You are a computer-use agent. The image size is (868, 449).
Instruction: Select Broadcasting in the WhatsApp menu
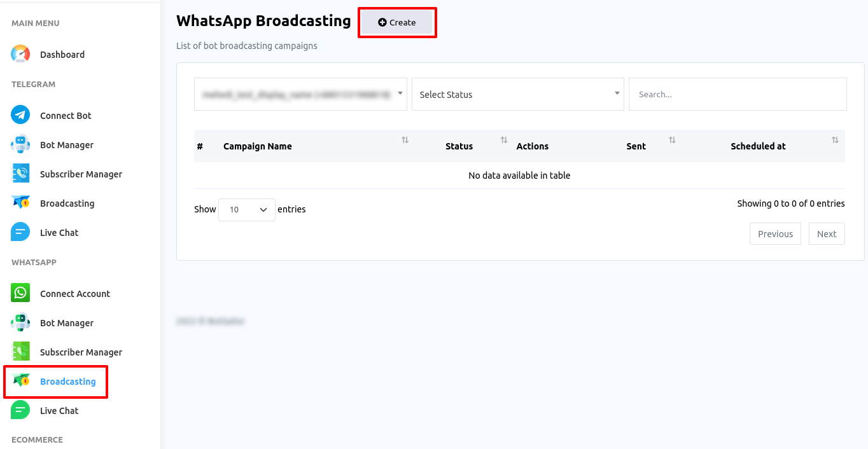tap(66, 381)
